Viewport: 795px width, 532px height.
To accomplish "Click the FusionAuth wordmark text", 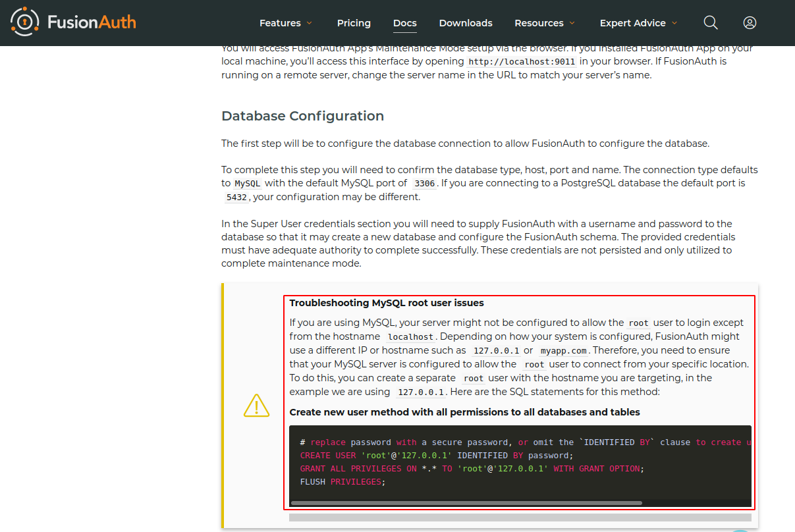I will click(x=92, y=22).
